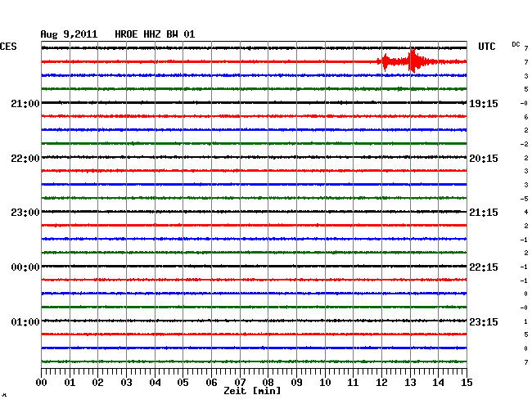Click the DC value 6
This screenshot has height=404, width=532.
pyautogui.click(x=526, y=117)
